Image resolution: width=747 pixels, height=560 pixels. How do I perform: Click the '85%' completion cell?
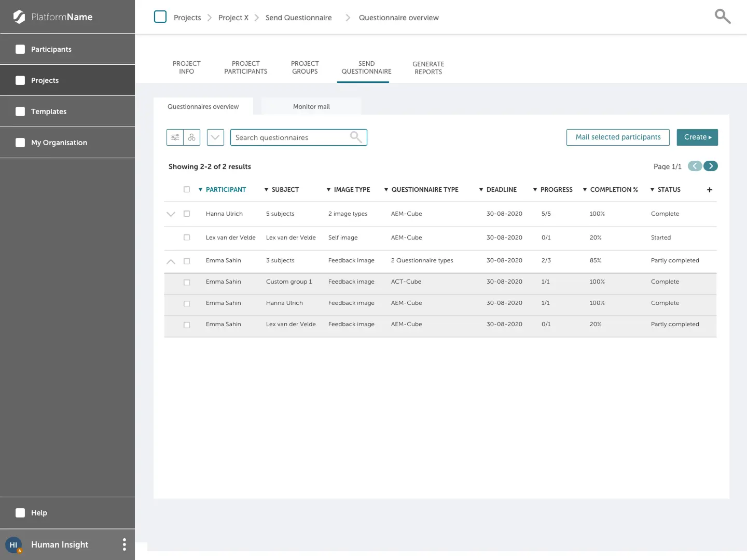[596, 260]
